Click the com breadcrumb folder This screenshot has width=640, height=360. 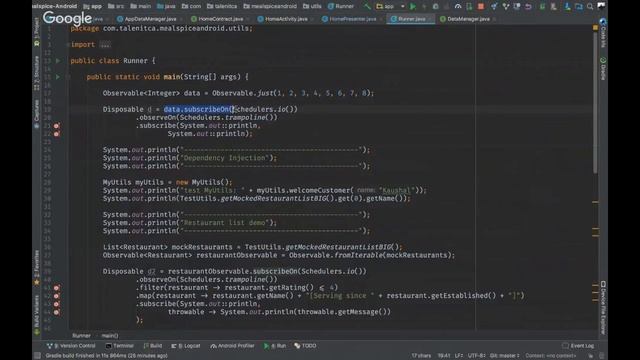[x=191, y=6]
